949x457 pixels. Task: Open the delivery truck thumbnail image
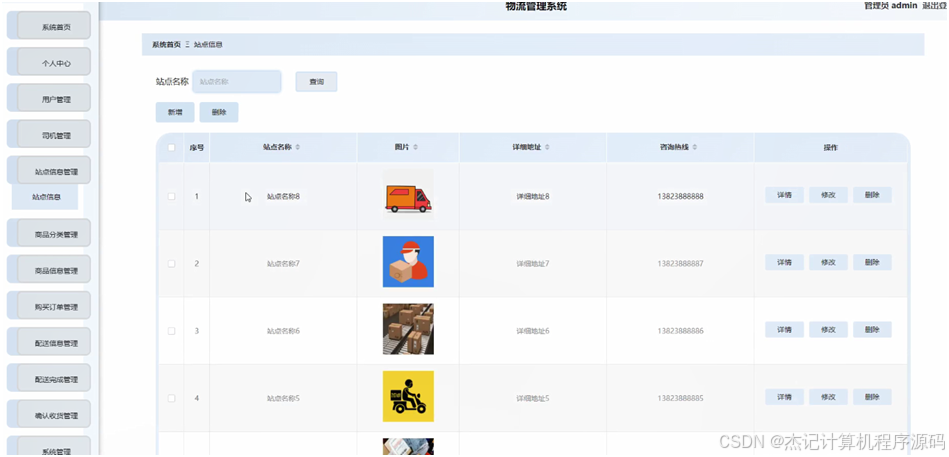tap(408, 194)
